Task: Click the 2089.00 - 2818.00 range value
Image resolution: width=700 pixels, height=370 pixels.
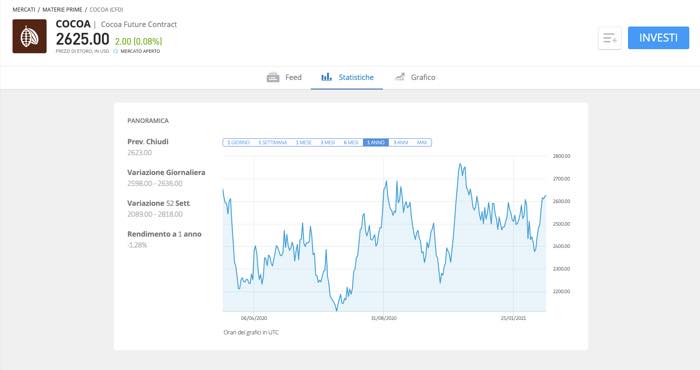Action: (155, 214)
